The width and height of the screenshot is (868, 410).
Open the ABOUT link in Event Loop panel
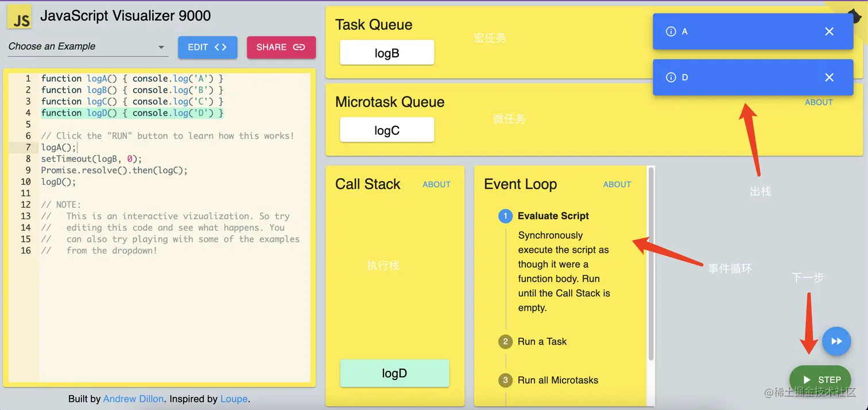pos(617,184)
